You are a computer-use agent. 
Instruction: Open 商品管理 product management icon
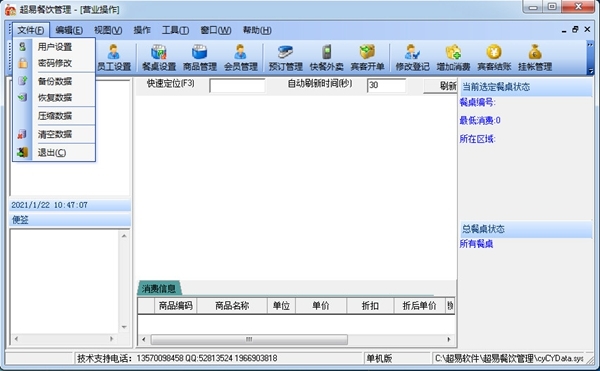200,58
